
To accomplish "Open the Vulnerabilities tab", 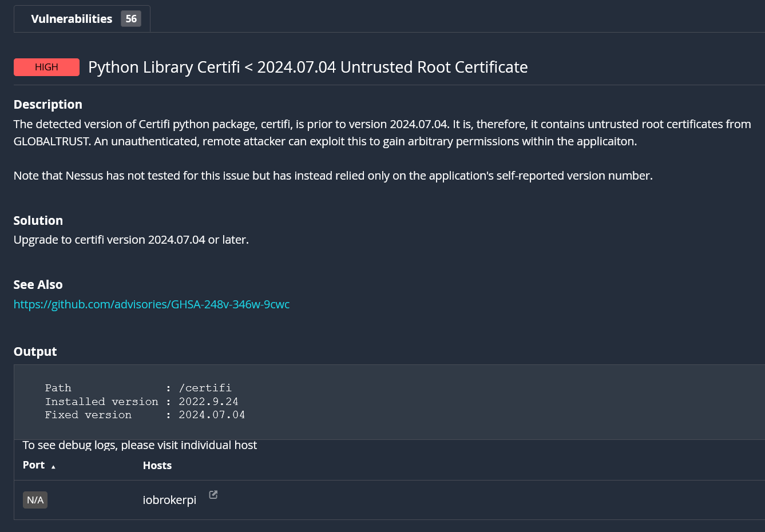I will [82, 19].
